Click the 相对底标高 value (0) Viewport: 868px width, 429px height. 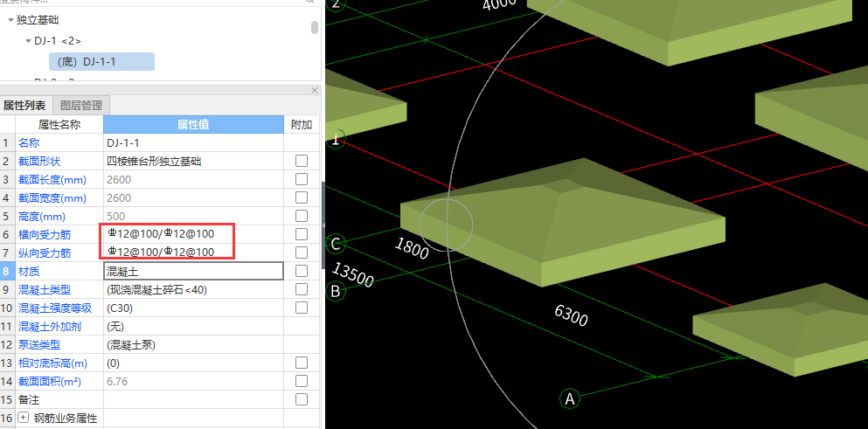pyautogui.click(x=113, y=363)
